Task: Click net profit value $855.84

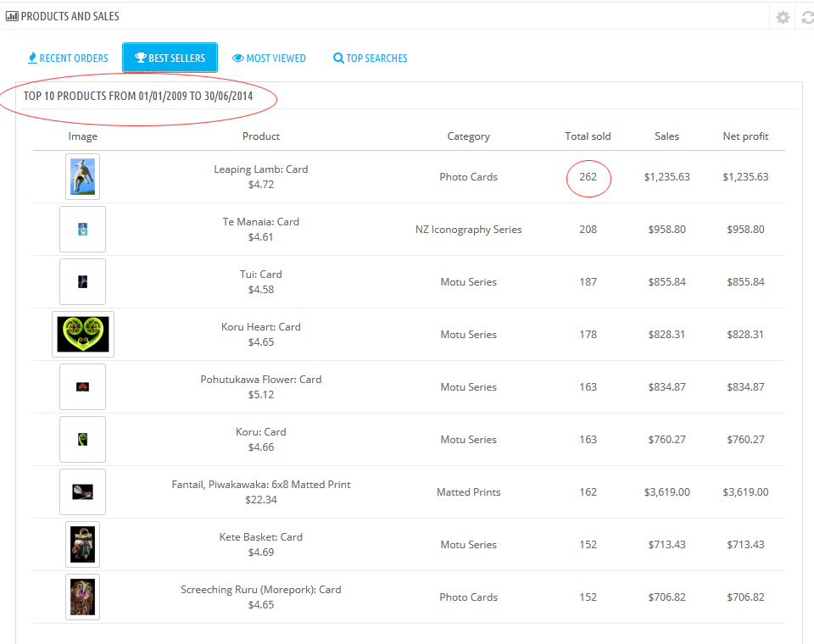Action: point(746,282)
